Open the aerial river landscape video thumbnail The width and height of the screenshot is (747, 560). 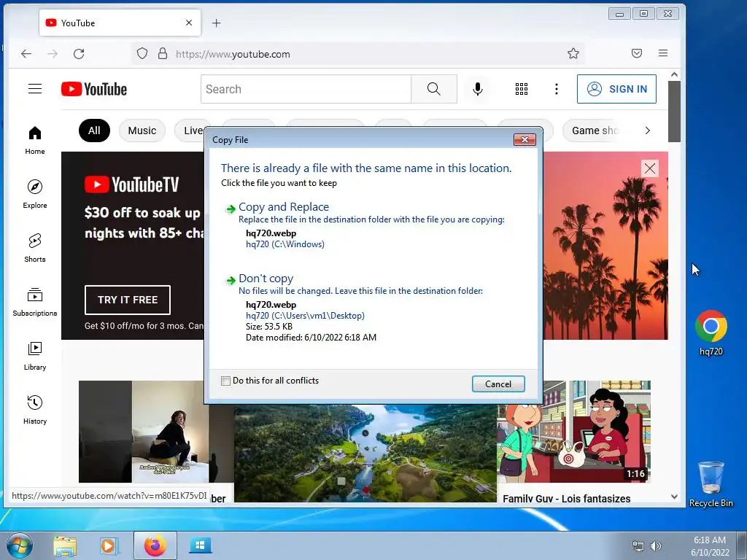click(365, 453)
